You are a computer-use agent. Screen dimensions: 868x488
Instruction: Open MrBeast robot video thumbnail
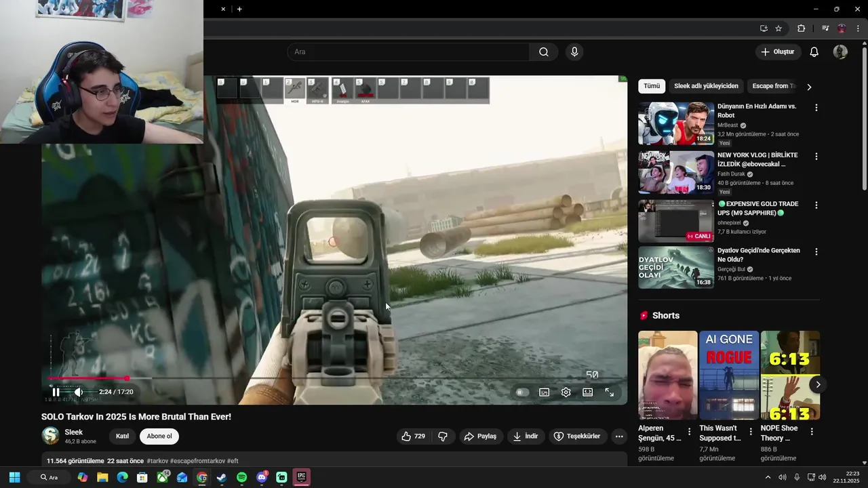(x=676, y=123)
